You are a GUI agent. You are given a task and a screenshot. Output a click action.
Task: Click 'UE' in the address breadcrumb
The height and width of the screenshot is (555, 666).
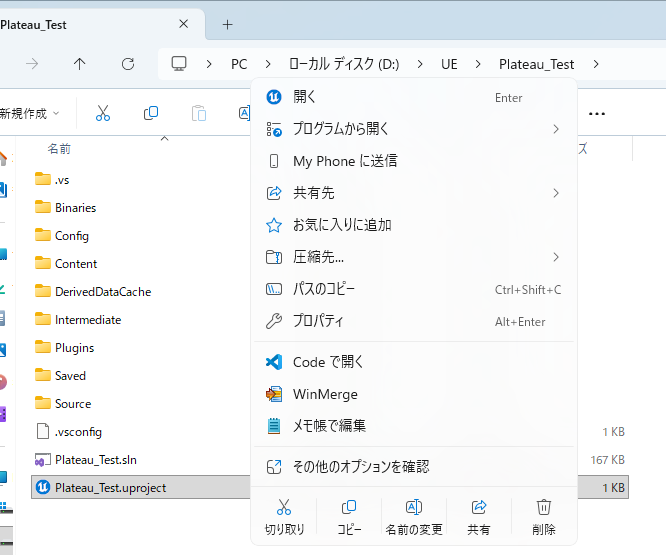(x=449, y=64)
